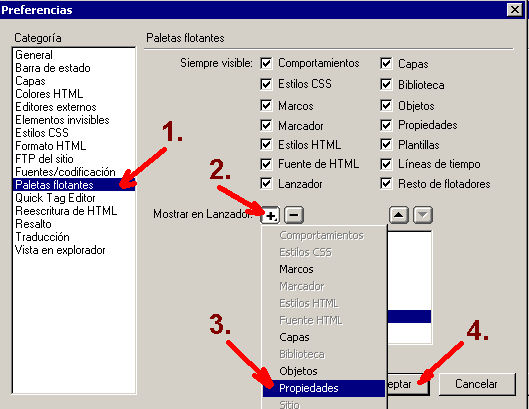529x409 pixels.
Task: Click the plus button next to Mostrar en Lanzador
Action: click(270, 215)
